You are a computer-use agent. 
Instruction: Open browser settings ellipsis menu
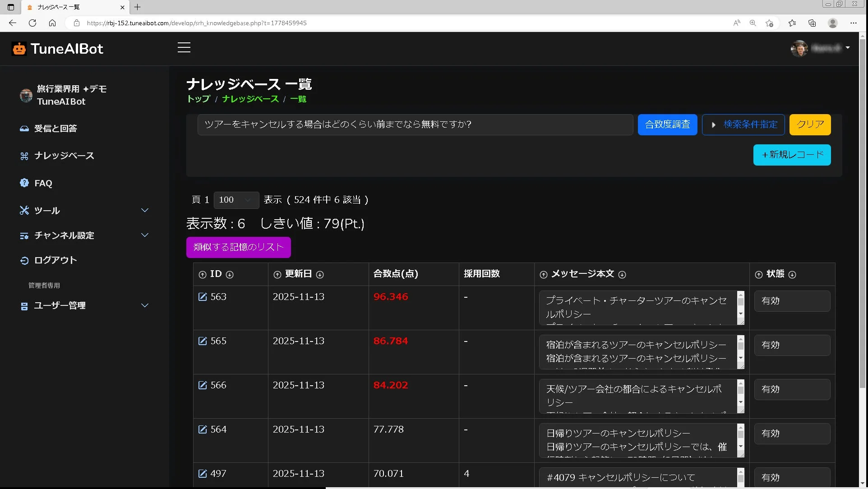[x=853, y=23]
